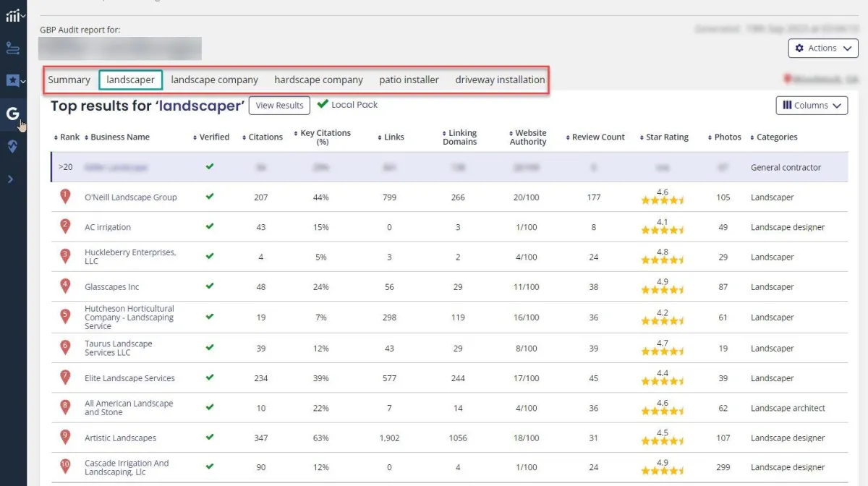Click Glasscapes Inc star rating
This screenshot has height=486, width=868.
[662, 289]
